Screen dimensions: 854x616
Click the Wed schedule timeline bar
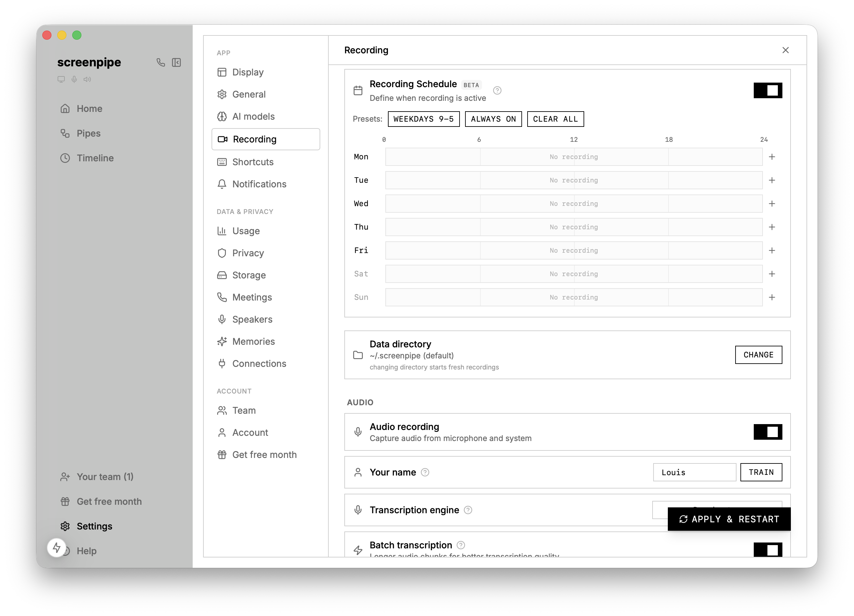click(573, 204)
